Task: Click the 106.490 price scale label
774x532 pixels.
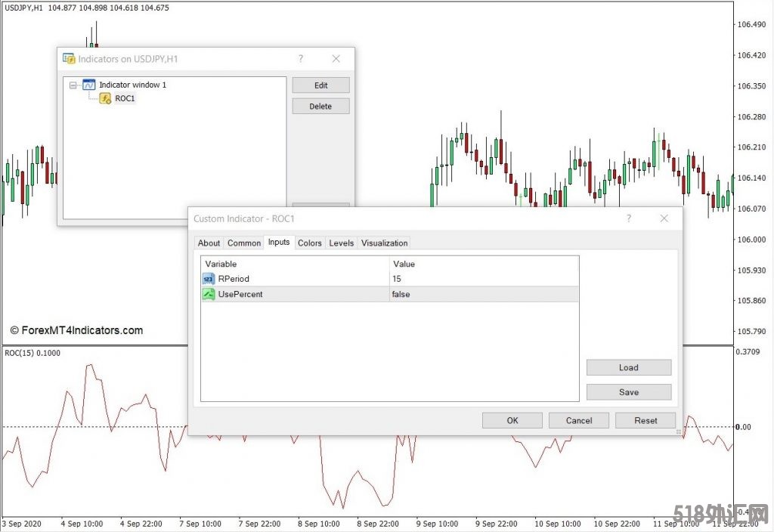Action: point(751,24)
